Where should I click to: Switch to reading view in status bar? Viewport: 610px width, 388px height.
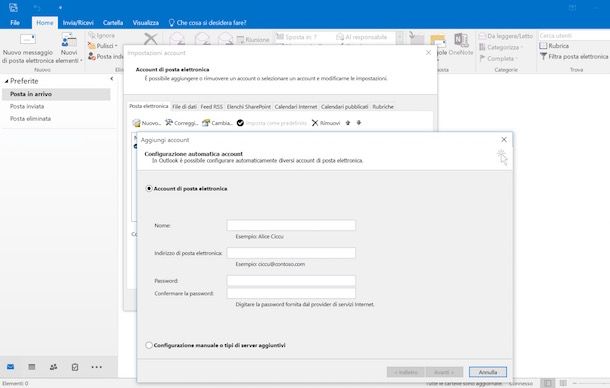tap(563, 383)
